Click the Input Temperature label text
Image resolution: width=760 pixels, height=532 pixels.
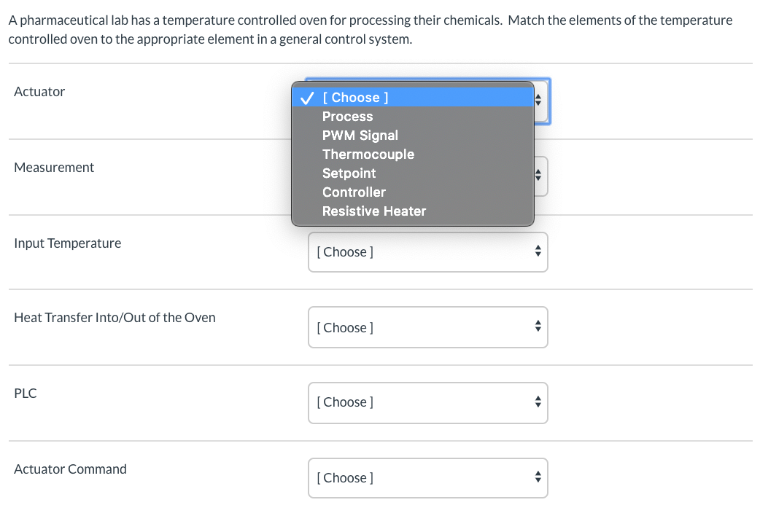tap(68, 243)
